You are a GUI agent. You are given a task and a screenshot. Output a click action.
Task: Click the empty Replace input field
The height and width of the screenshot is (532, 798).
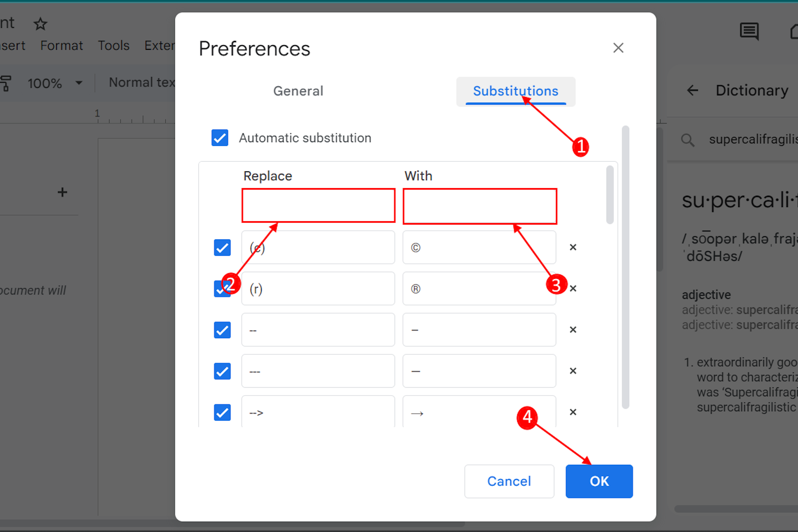[318, 206]
